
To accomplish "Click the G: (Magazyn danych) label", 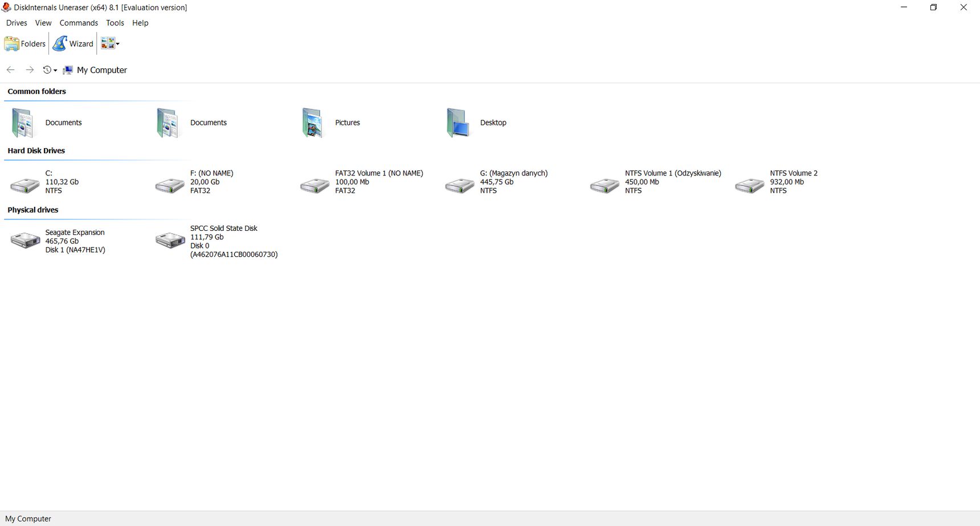I will point(514,173).
